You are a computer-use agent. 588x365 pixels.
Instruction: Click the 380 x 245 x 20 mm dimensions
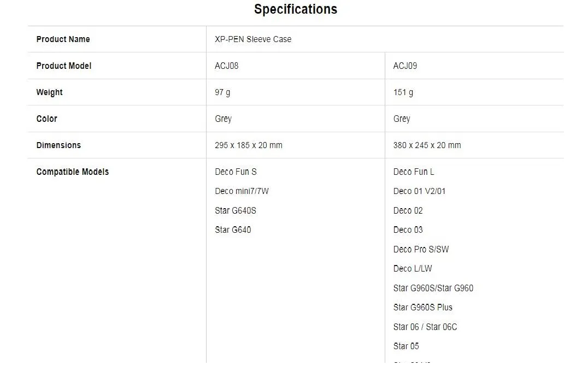pyautogui.click(x=427, y=145)
